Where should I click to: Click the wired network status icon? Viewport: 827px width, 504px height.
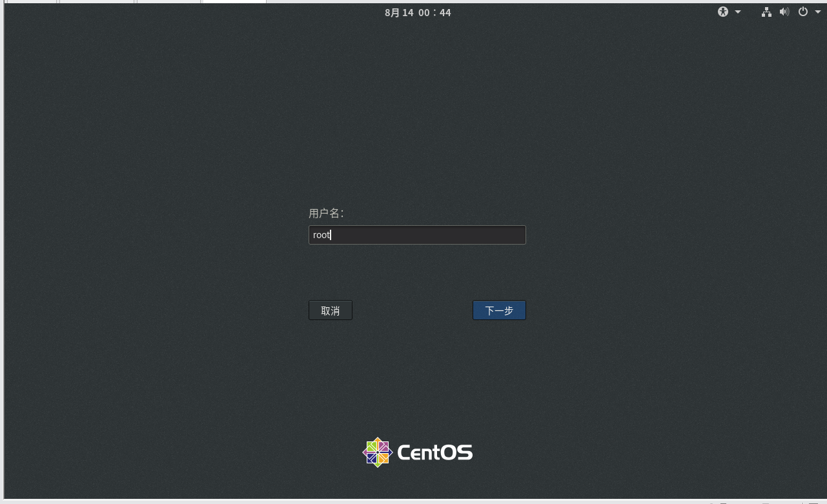(x=766, y=12)
